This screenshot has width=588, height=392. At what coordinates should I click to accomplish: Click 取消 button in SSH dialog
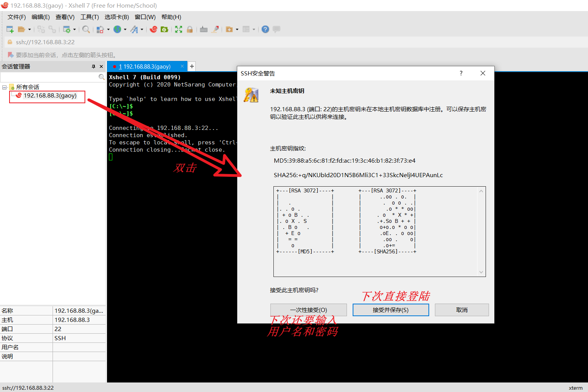(x=462, y=310)
